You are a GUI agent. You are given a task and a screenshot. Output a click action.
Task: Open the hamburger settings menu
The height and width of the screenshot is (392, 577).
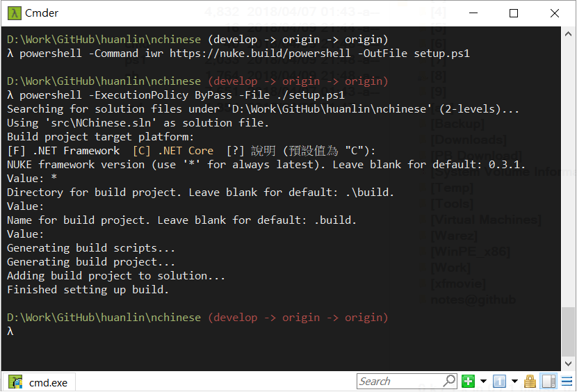pos(567,382)
